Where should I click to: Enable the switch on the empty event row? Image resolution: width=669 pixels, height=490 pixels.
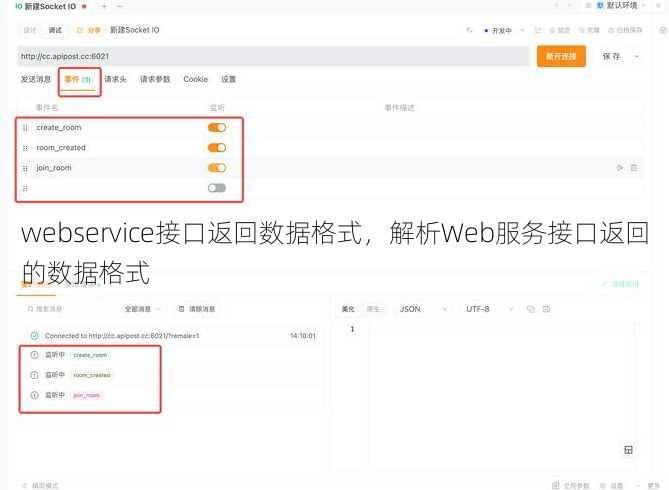coord(217,188)
